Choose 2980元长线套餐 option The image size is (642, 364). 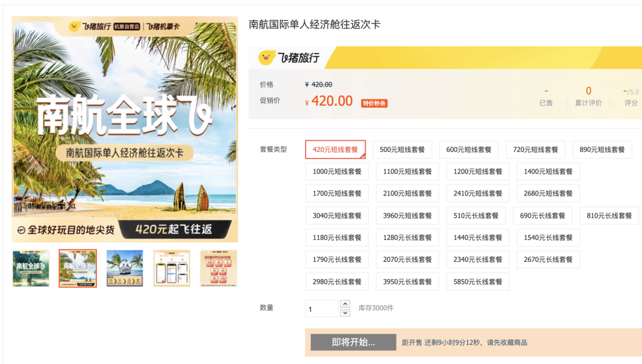(x=337, y=282)
